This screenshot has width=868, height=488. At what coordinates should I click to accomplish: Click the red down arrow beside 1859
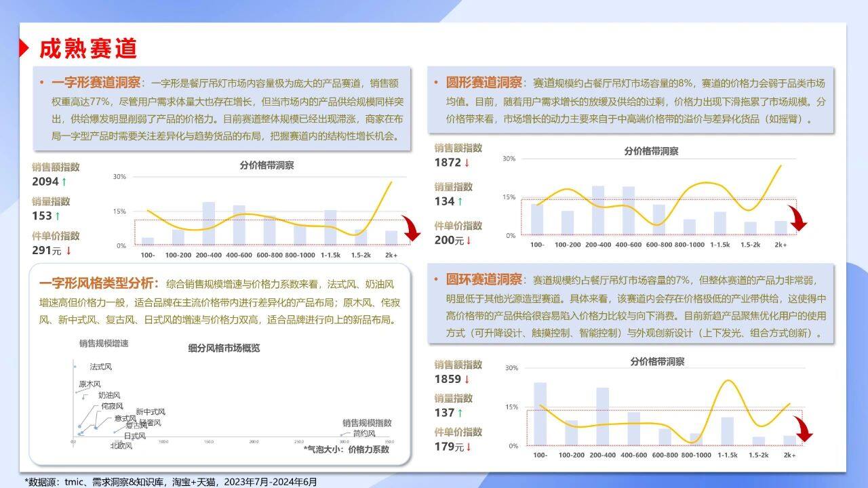tap(467, 380)
